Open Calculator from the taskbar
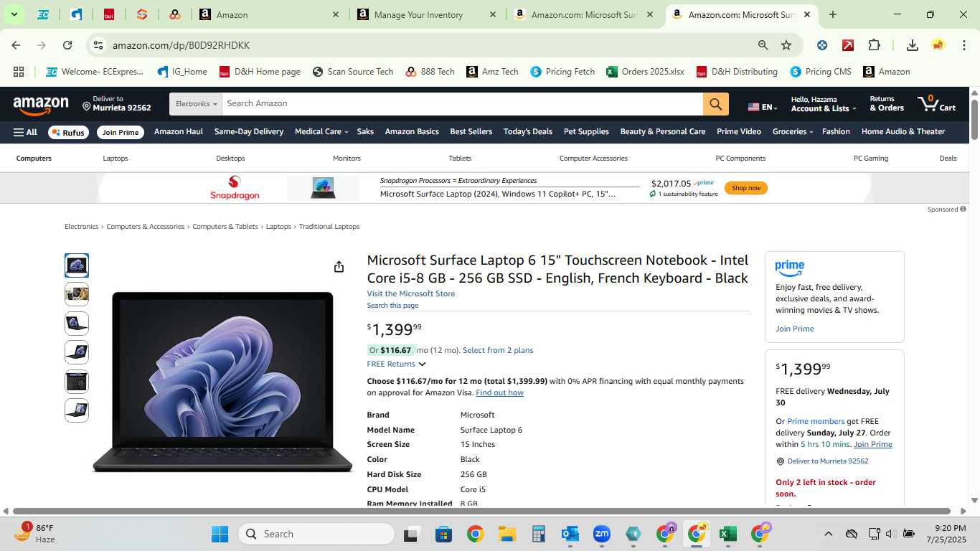Image resolution: width=980 pixels, height=551 pixels. click(539, 534)
